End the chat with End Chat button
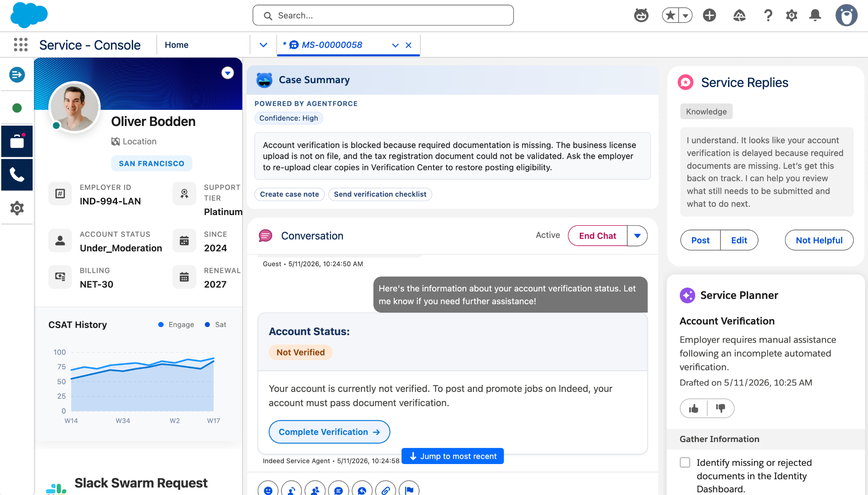 (598, 236)
